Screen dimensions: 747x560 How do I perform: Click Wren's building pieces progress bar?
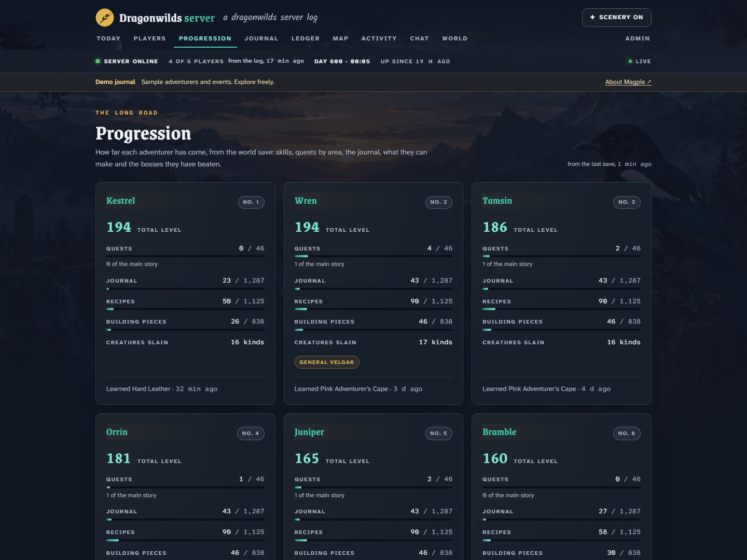[x=374, y=329]
